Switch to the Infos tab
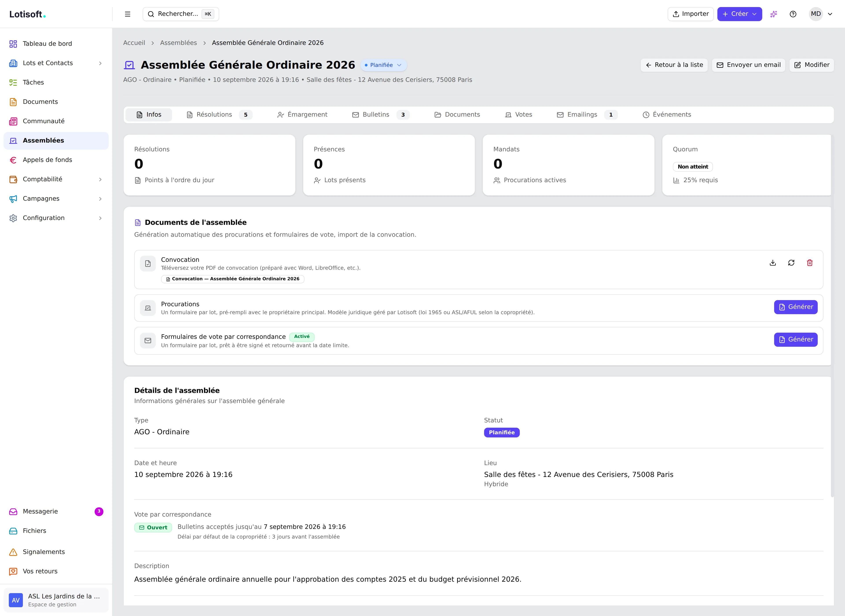The width and height of the screenshot is (845, 616). [x=149, y=115]
